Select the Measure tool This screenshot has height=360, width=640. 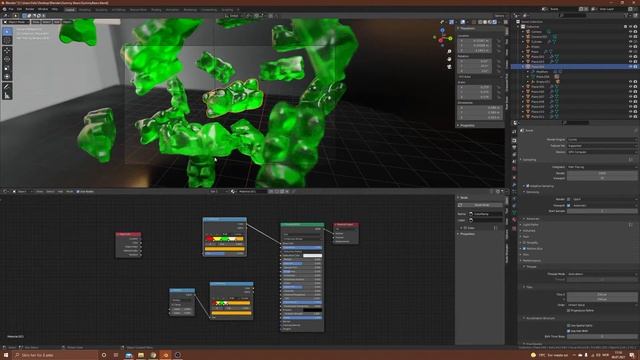[x=7, y=96]
